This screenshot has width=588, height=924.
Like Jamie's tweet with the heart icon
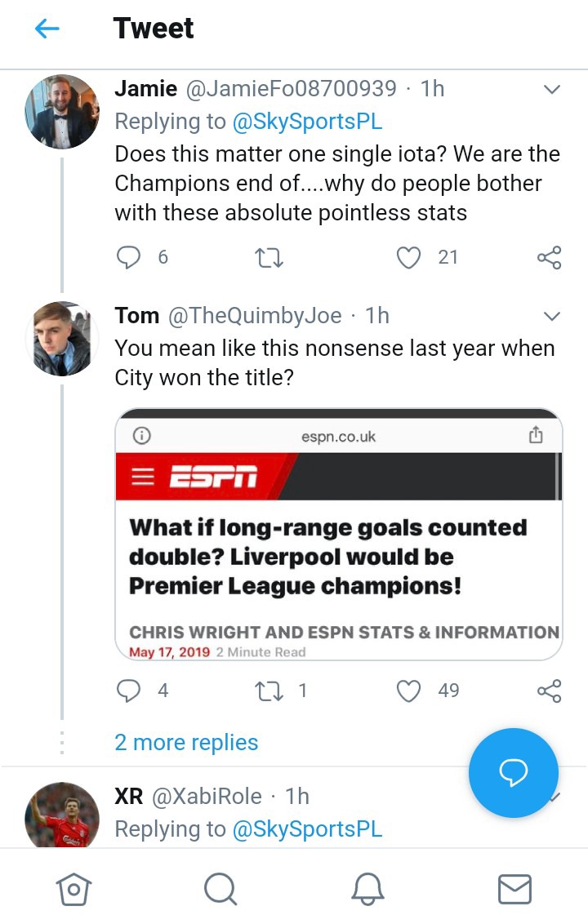point(408,257)
